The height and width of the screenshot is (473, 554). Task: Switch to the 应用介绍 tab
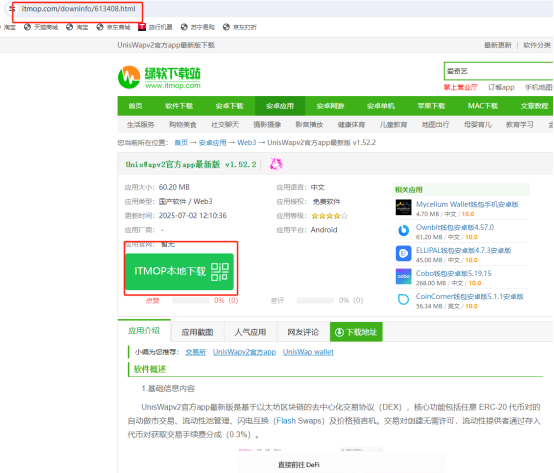144,331
